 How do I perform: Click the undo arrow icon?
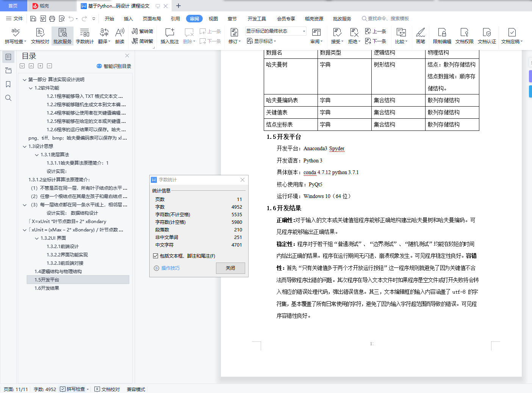click(x=71, y=19)
